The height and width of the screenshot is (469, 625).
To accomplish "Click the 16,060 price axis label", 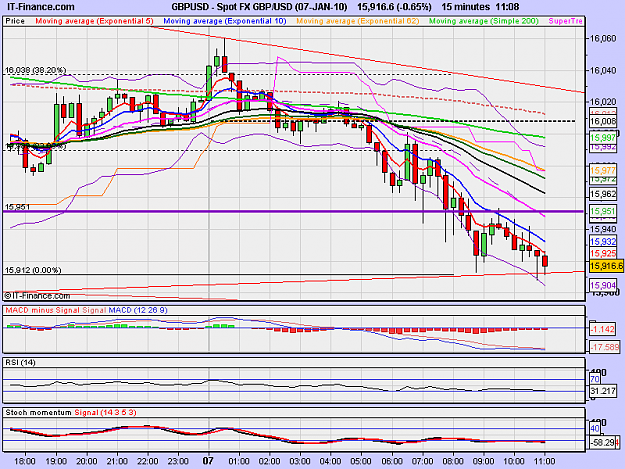I will 603,39.
